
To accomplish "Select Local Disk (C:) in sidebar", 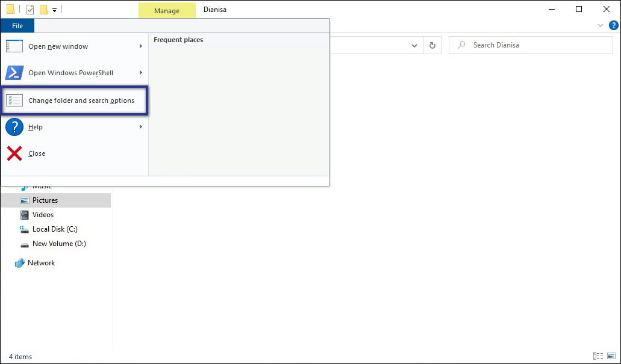I will click(54, 229).
